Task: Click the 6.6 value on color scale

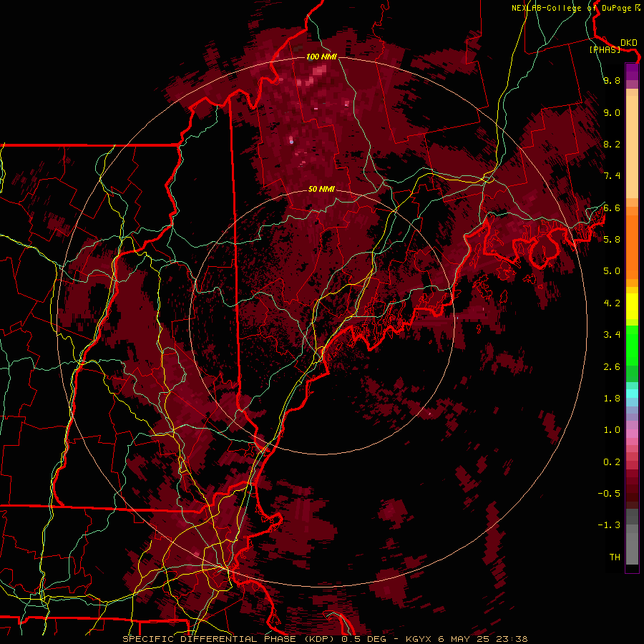Action: pos(612,208)
